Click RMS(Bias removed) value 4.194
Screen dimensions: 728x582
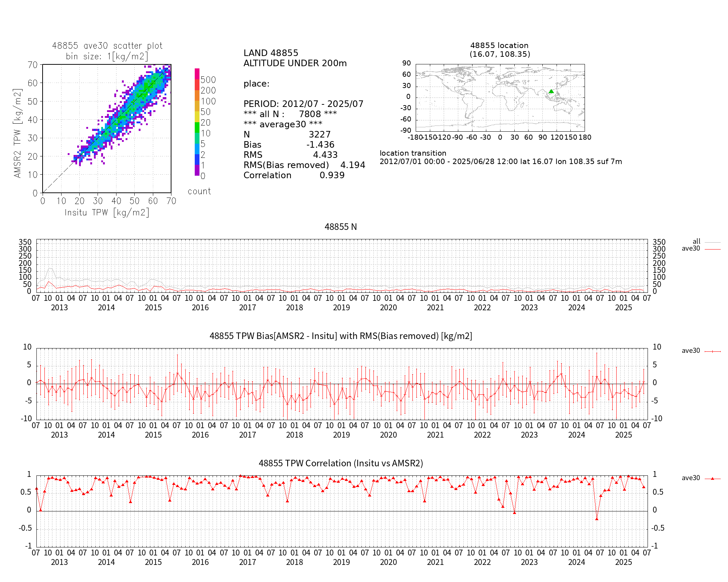pyautogui.click(x=353, y=165)
